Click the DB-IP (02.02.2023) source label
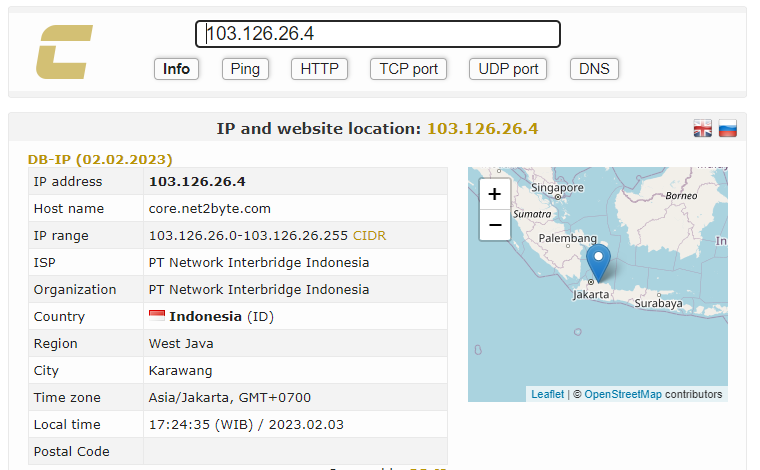 click(x=100, y=159)
